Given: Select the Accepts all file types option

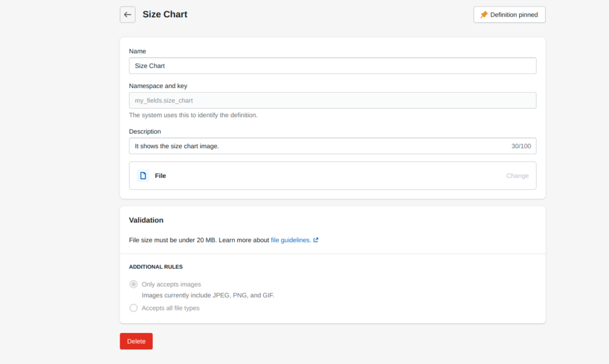Looking at the screenshot, I should tap(133, 308).
